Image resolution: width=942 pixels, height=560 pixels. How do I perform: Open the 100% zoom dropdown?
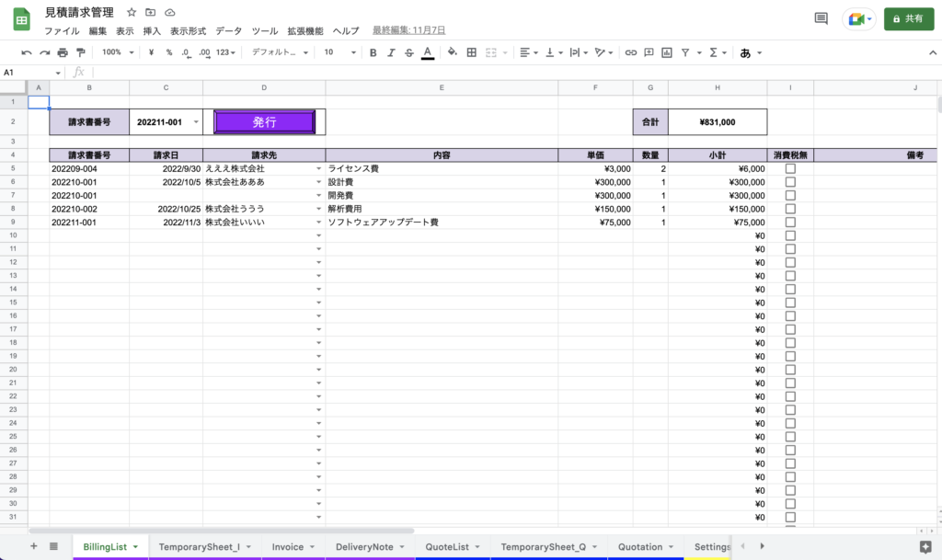[117, 52]
